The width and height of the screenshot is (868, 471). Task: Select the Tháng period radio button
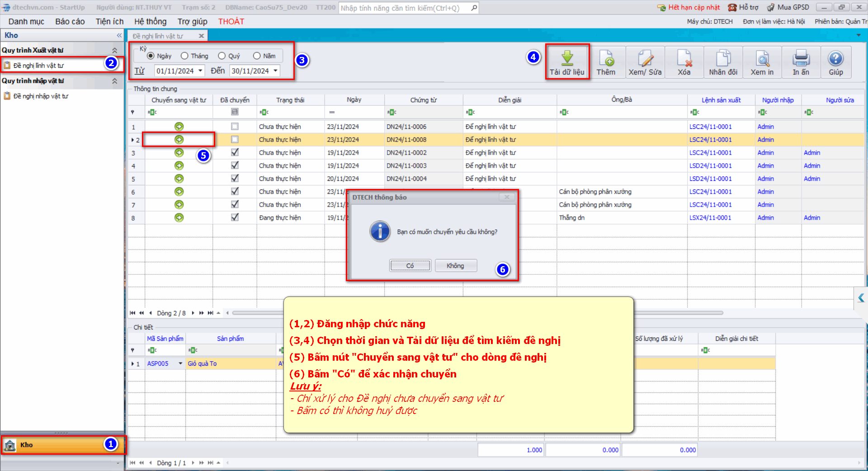pos(184,56)
